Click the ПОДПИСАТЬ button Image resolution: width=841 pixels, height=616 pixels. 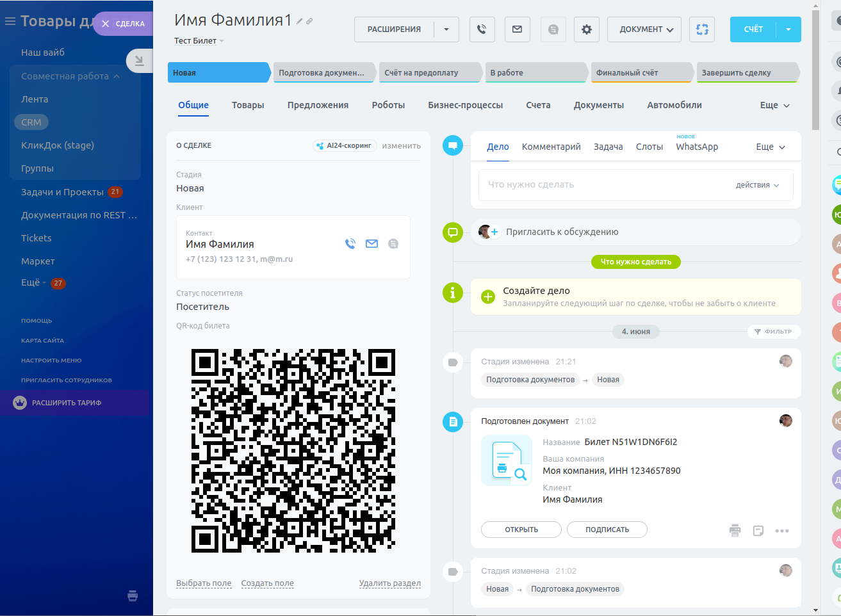click(x=607, y=530)
